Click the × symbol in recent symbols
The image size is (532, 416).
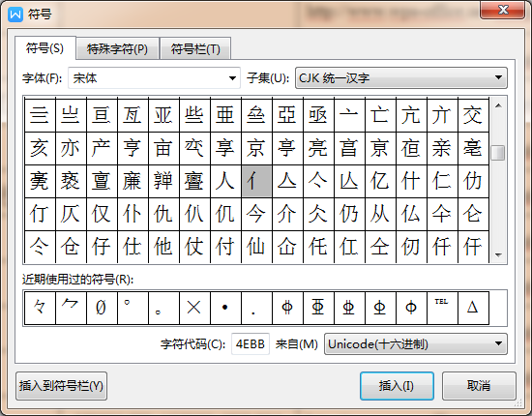(x=194, y=308)
